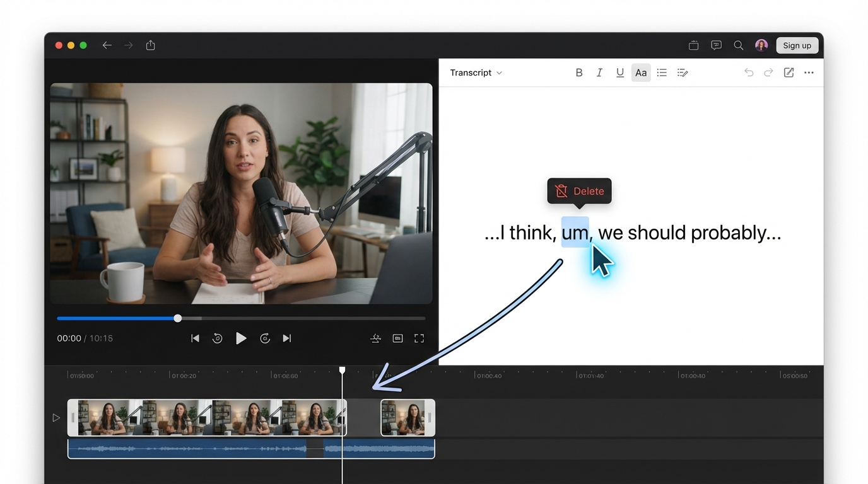
Task: Toggle italic text formatting
Action: click(599, 72)
